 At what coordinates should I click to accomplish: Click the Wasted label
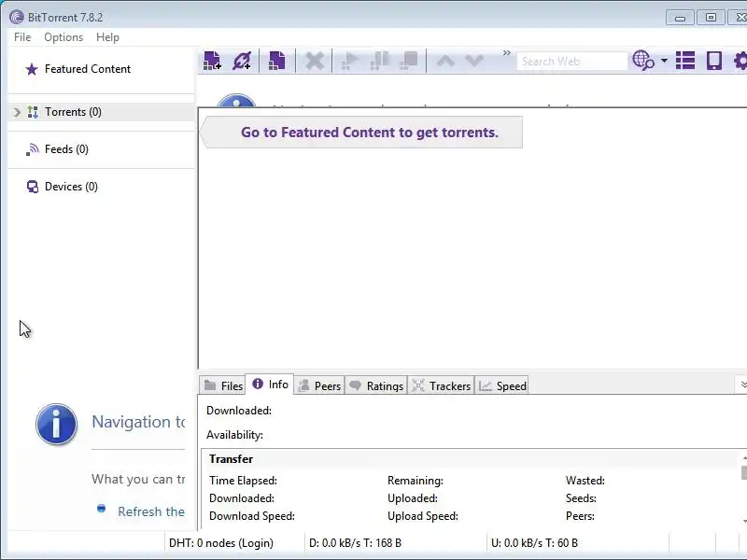point(585,481)
